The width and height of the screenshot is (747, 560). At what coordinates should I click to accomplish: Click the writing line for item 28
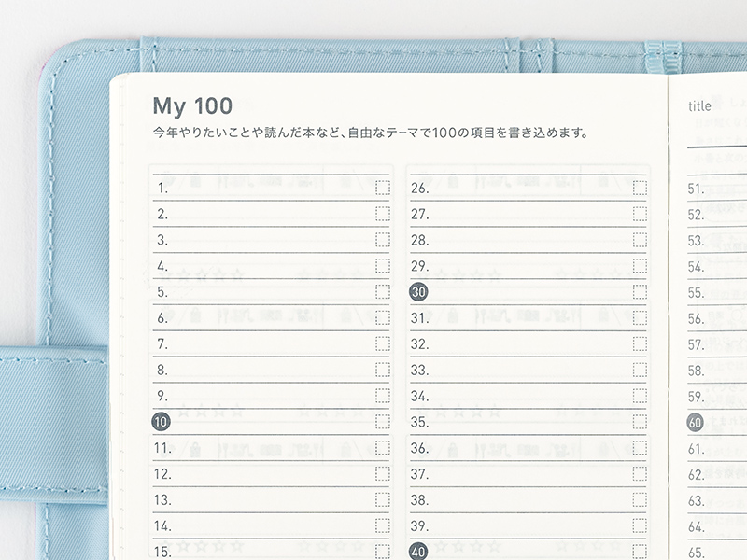tap(528, 241)
